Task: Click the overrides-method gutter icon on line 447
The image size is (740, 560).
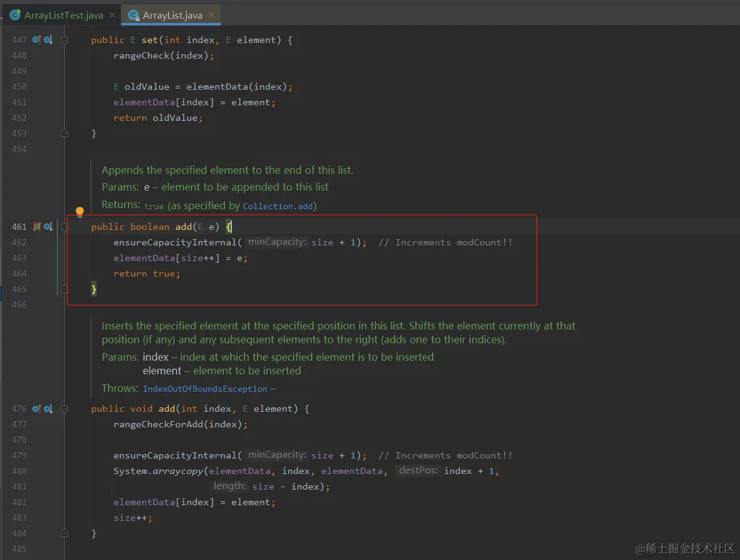Action: 37,40
